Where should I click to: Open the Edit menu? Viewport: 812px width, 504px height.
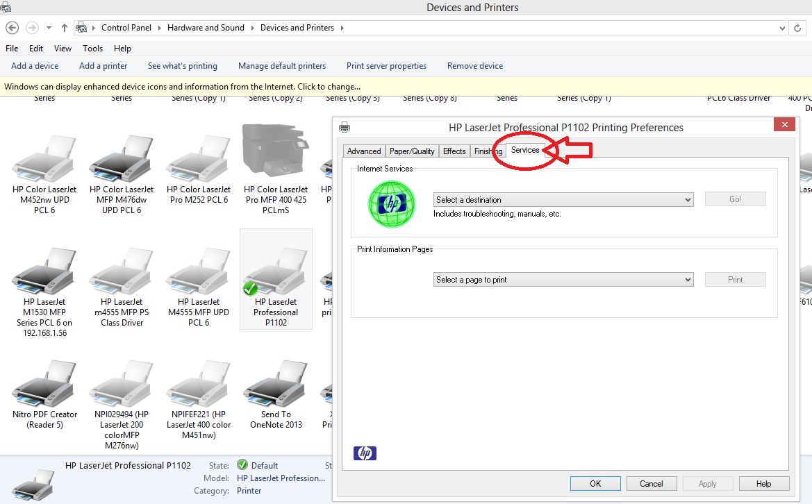(36, 48)
